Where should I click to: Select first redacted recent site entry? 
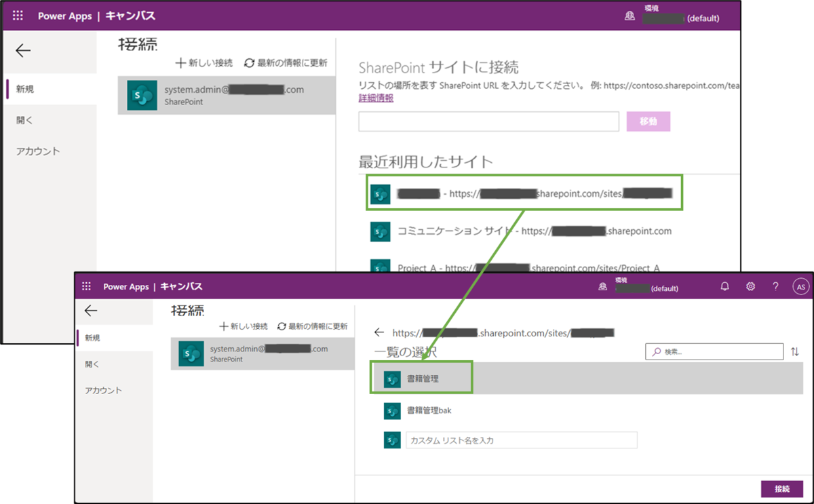(524, 194)
